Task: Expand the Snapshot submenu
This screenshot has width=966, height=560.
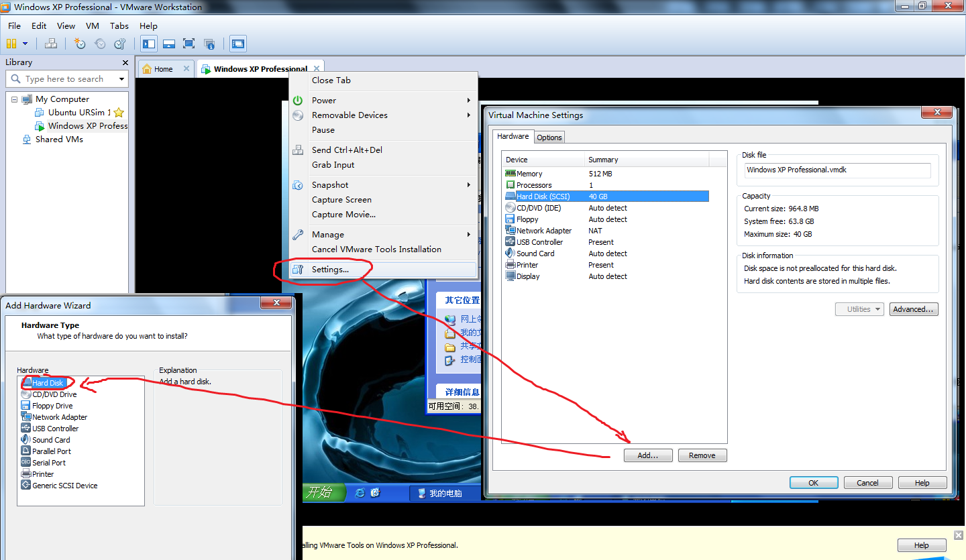Action: (x=383, y=185)
